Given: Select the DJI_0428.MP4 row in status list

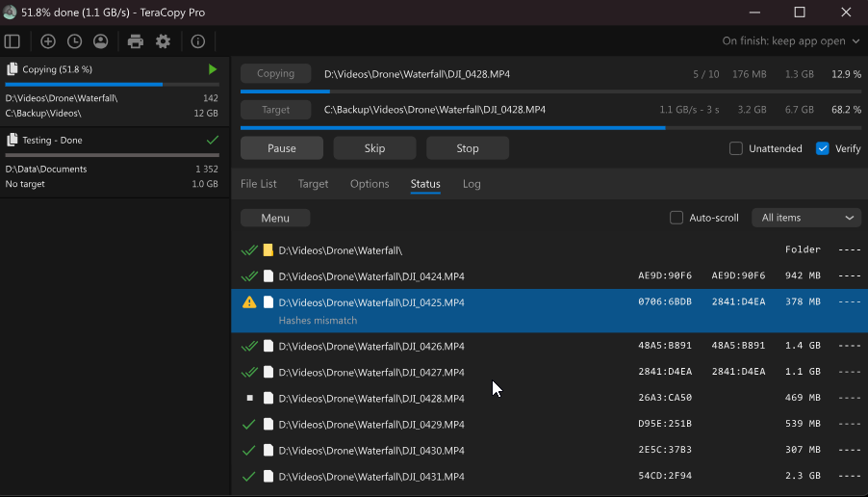Looking at the screenshot, I should pos(549,399).
